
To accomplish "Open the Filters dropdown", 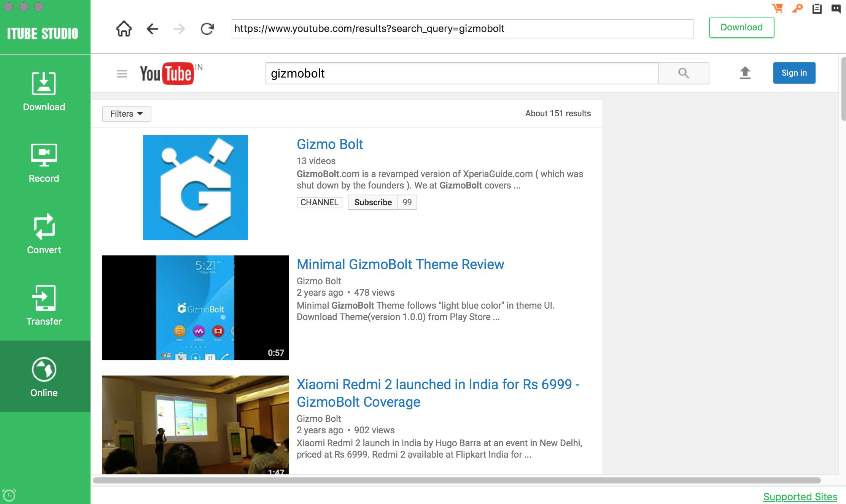I will 126,114.
